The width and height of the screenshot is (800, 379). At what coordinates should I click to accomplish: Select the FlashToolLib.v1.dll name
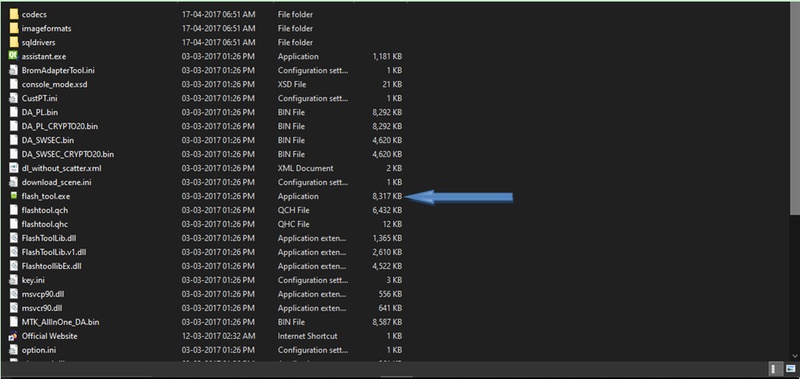(54, 252)
